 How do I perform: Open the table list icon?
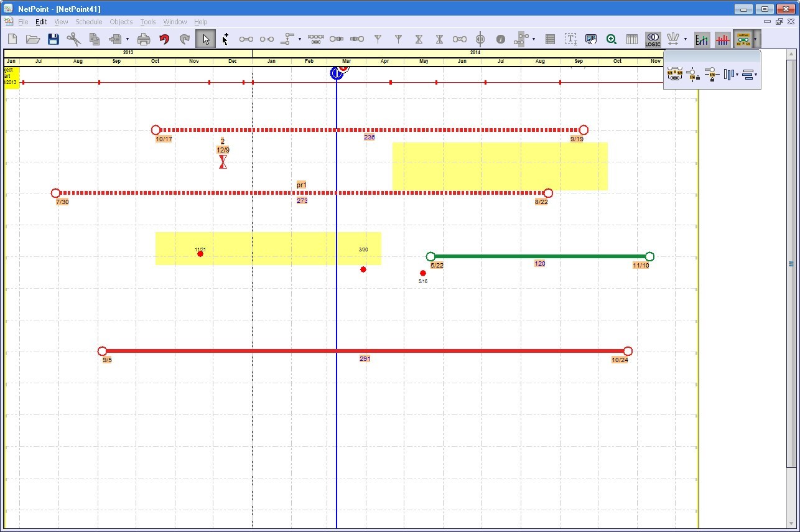point(550,39)
